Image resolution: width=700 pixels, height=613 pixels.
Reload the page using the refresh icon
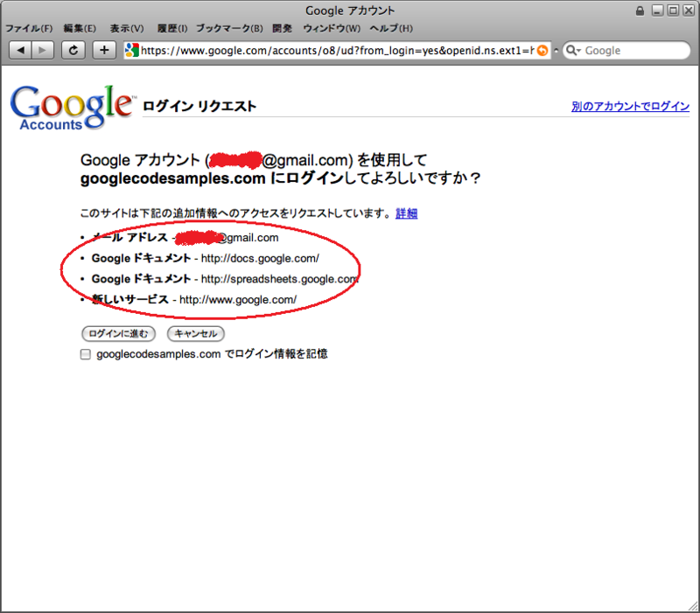click(x=73, y=50)
